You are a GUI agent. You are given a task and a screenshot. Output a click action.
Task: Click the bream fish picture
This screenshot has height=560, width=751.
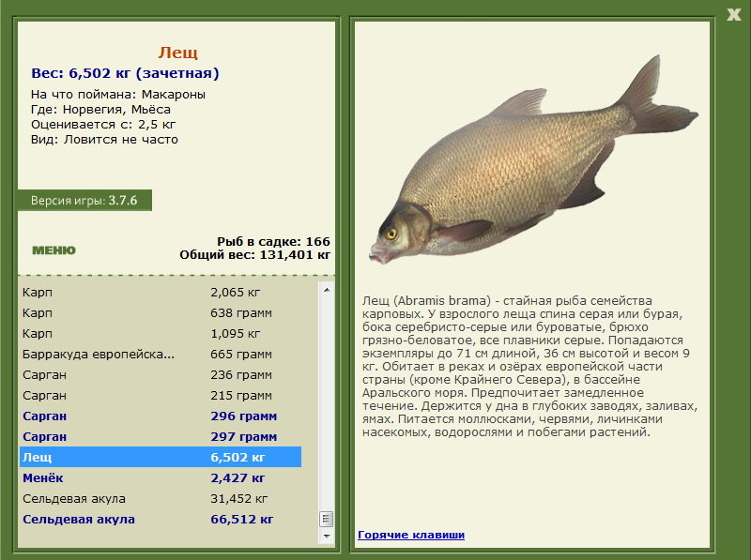(533, 160)
